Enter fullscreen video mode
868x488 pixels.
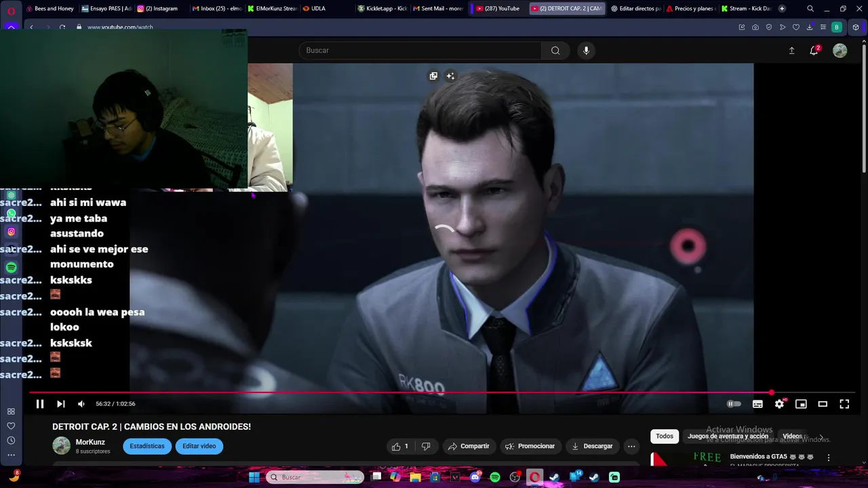click(x=844, y=404)
